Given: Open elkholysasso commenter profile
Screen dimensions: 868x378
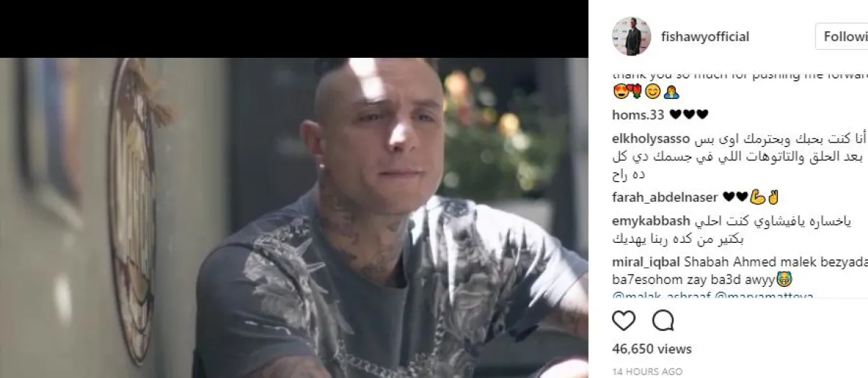Looking at the screenshot, I should [x=648, y=138].
